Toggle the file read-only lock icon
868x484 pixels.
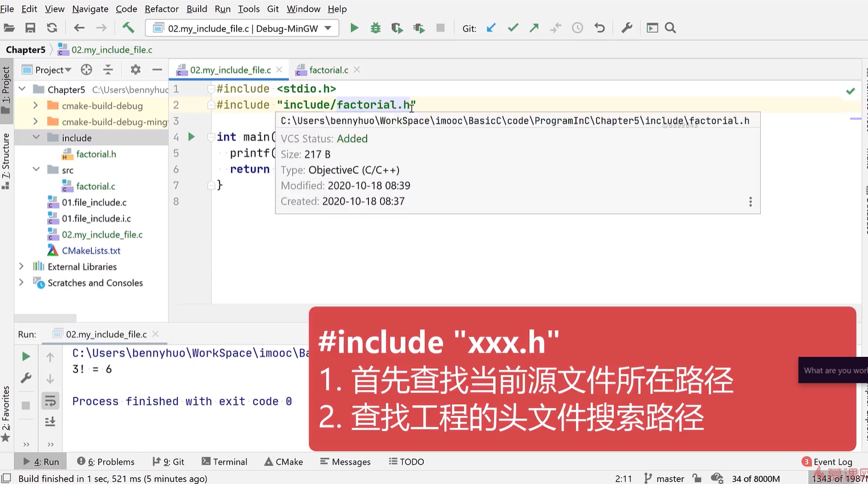[x=697, y=478]
